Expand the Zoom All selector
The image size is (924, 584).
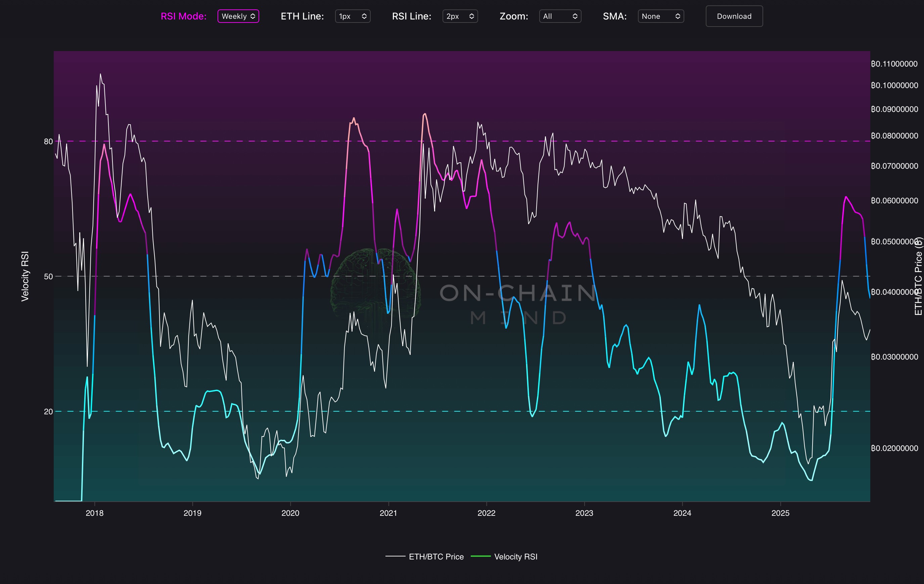tap(560, 16)
